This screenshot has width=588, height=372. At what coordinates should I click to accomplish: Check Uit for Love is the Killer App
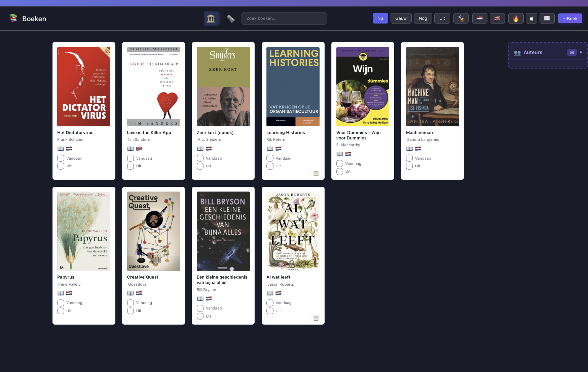point(131,166)
